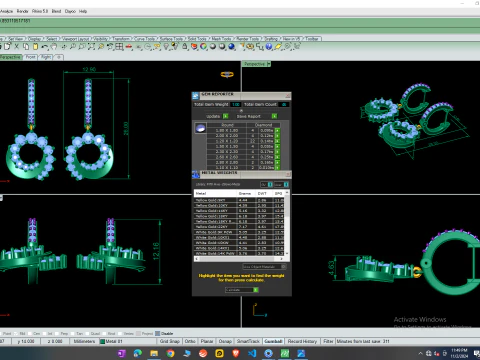The image size is (480, 360).
Task: Click the Cut scissors icon
Action: point(16,47)
